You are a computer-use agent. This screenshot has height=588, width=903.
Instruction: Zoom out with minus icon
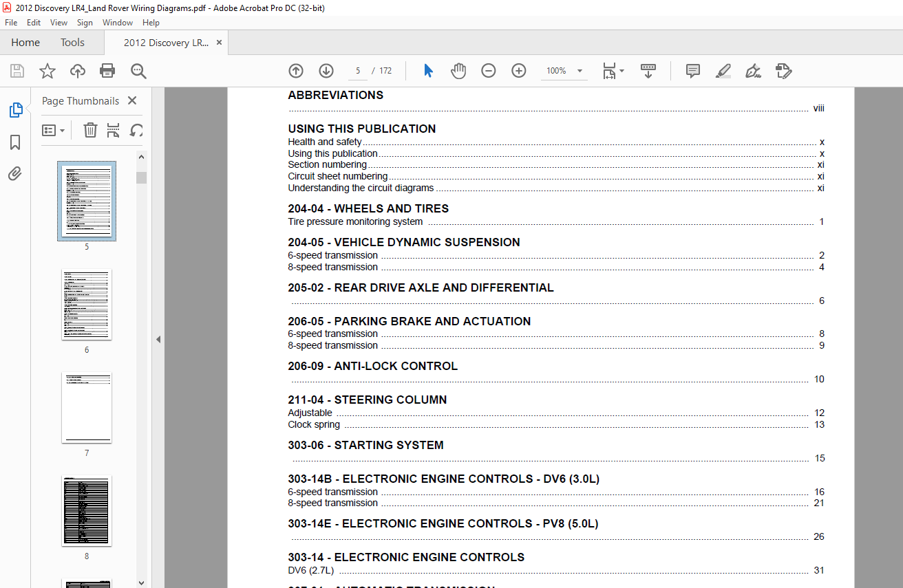[x=489, y=71]
